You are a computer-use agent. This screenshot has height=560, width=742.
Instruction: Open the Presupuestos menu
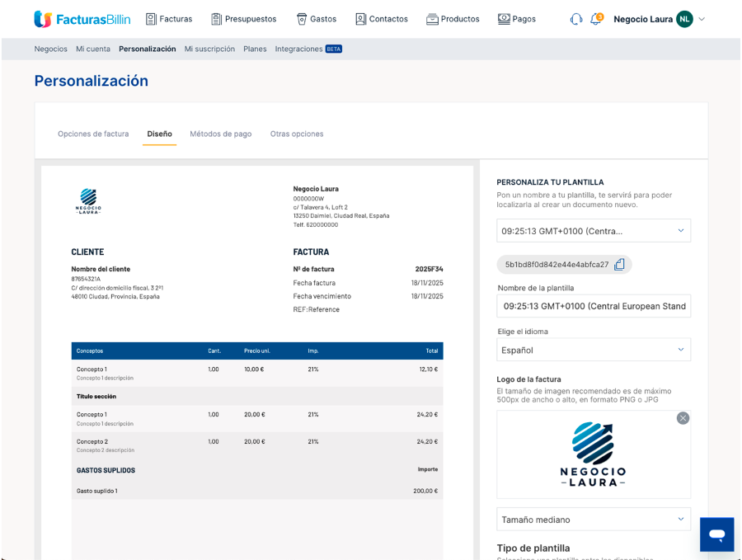243,19
